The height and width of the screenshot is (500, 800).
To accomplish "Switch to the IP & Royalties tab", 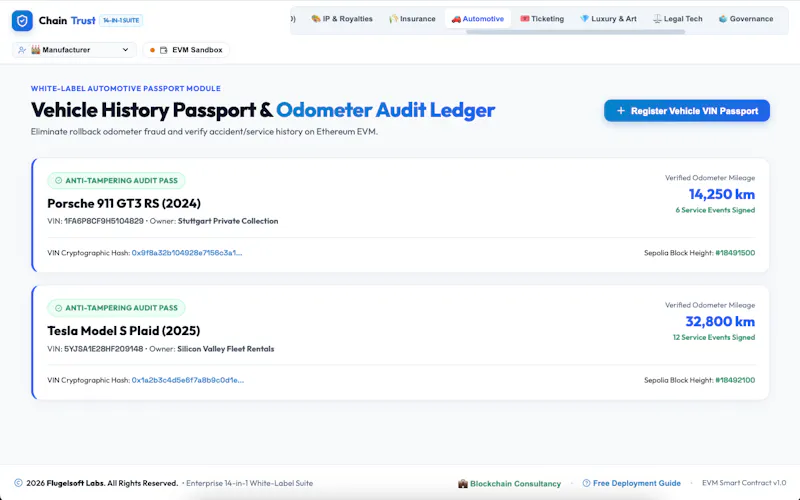I will tap(342, 19).
